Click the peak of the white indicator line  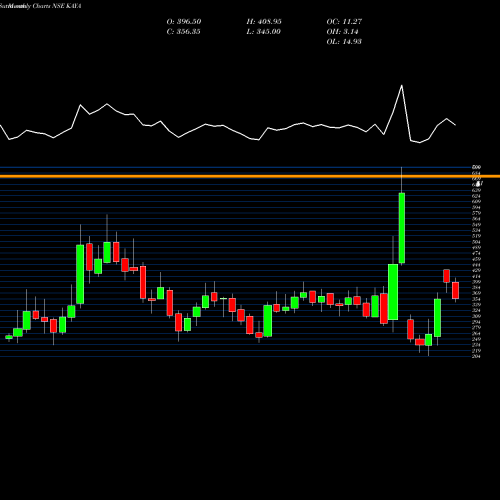pos(402,86)
